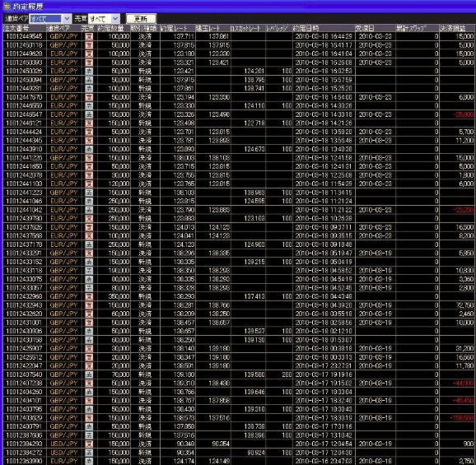Click the 決済損益 column header

456,29
